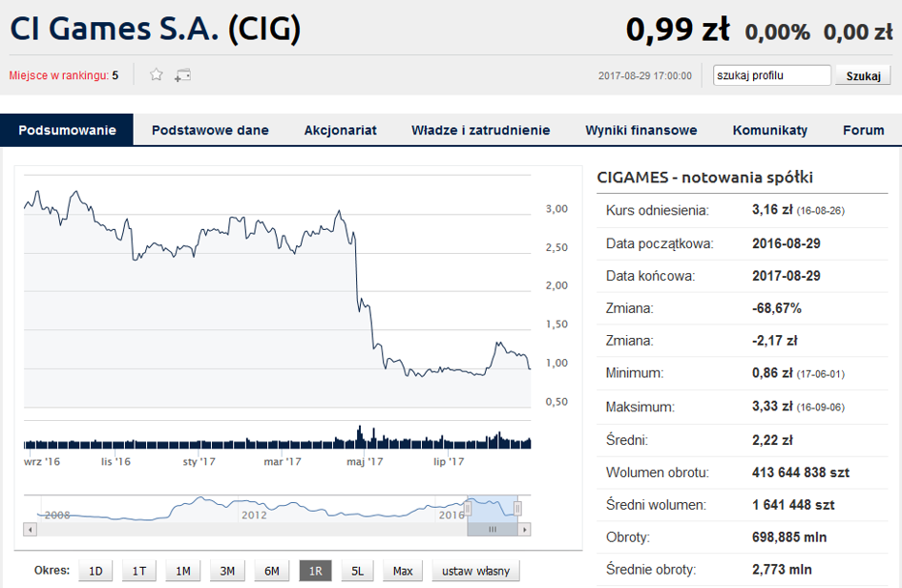The height and width of the screenshot is (588, 902).
Task: Add CI Games to favorites star
Action: click(x=156, y=74)
